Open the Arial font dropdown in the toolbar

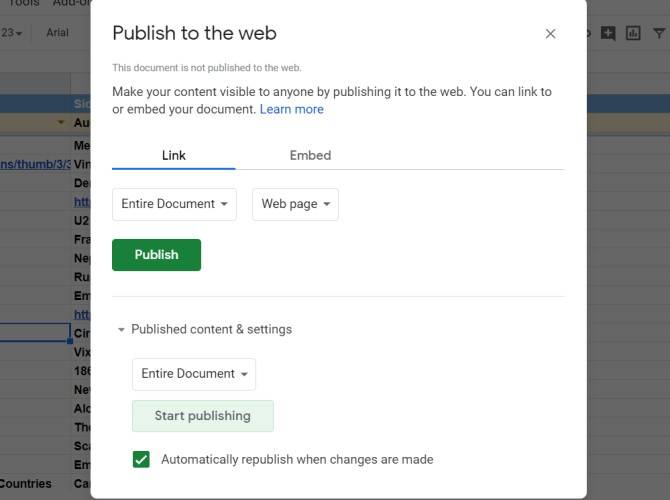point(57,32)
